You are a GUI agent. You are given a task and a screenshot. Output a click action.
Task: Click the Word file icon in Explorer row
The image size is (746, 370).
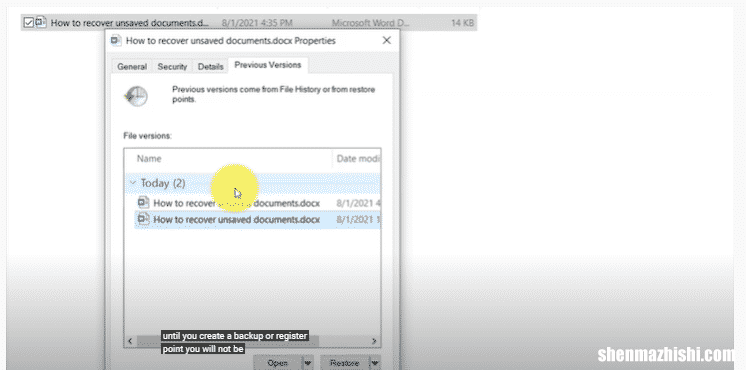pyautogui.click(x=41, y=22)
